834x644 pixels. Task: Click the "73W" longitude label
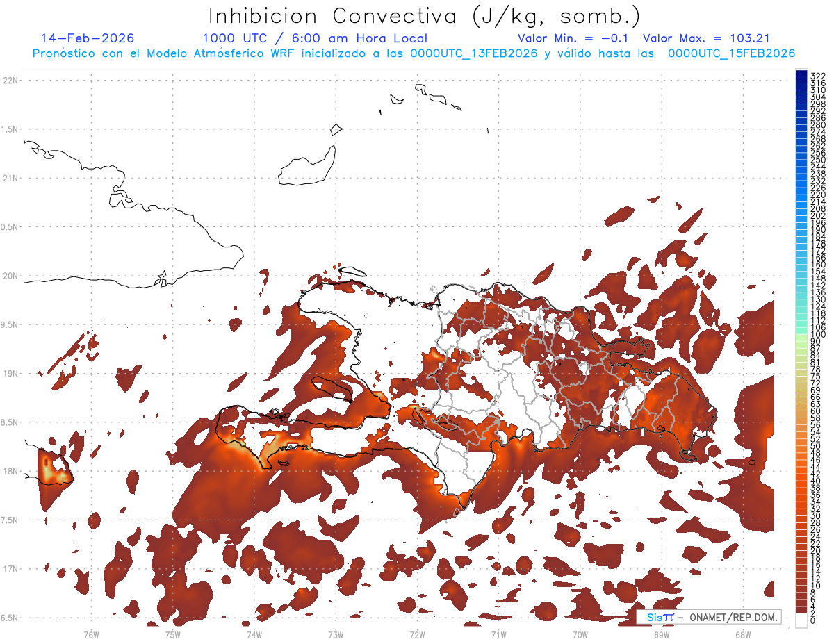336,634
